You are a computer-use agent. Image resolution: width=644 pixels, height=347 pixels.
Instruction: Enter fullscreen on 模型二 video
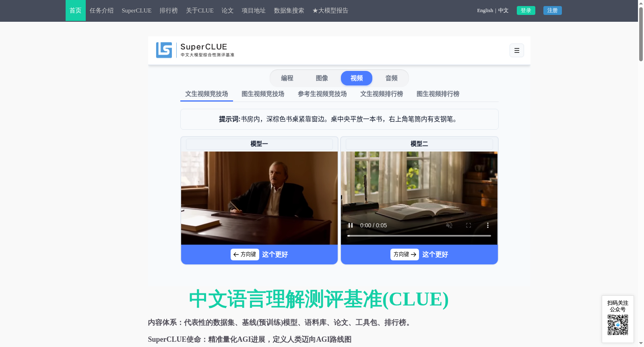(x=469, y=225)
